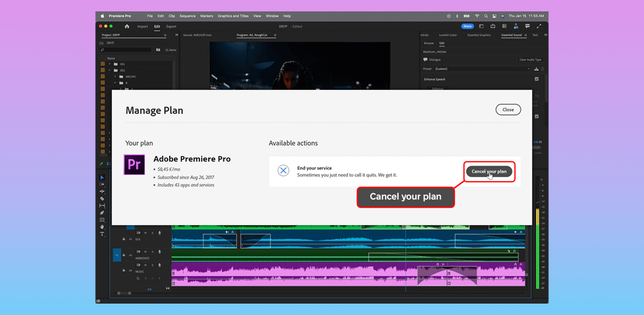Open the Preset dropdown

(481, 68)
